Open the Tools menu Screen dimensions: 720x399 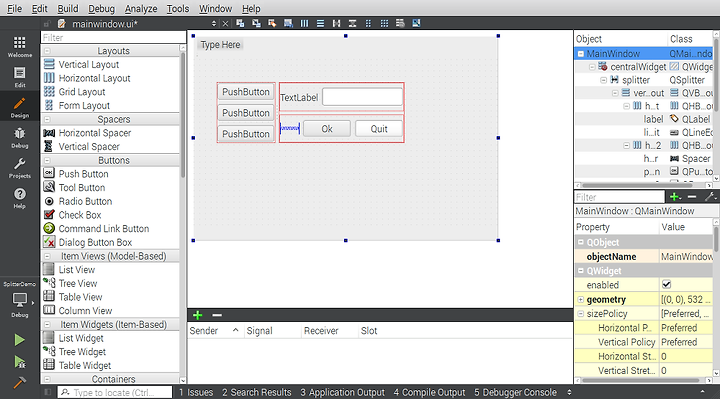178,8
